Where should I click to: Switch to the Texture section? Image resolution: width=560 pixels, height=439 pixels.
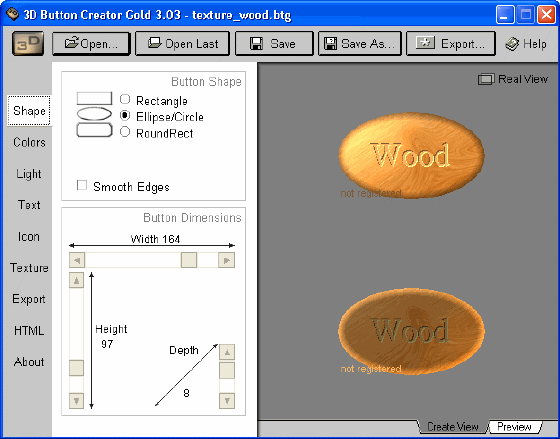coord(29,268)
